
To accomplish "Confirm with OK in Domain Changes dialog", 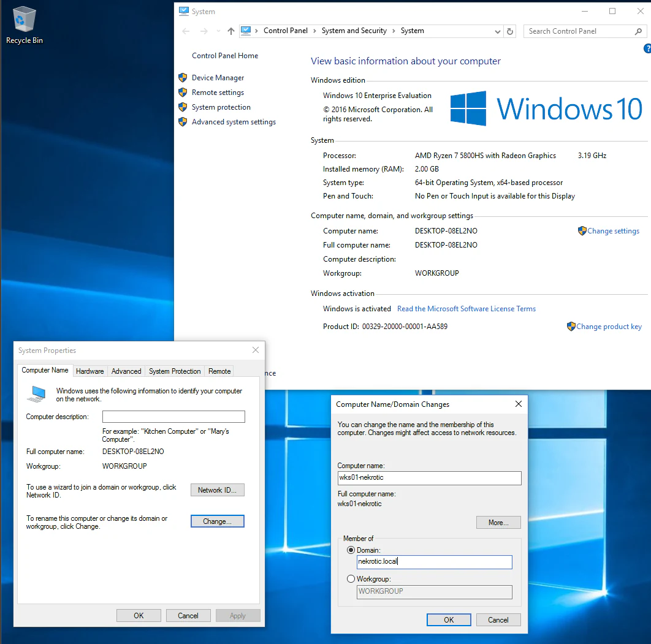I will pos(449,619).
